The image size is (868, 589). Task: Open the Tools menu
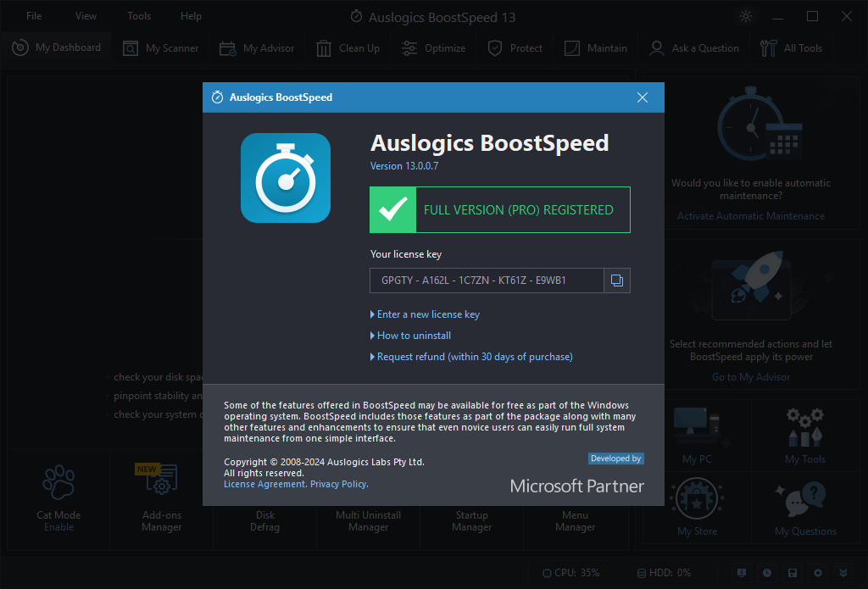[139, 16]
